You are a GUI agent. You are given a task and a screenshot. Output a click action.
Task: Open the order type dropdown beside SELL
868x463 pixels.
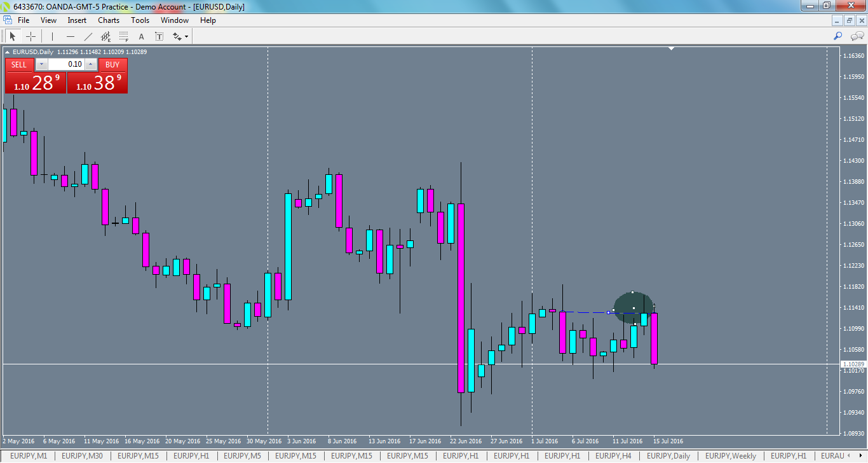(x=41, y=64)
